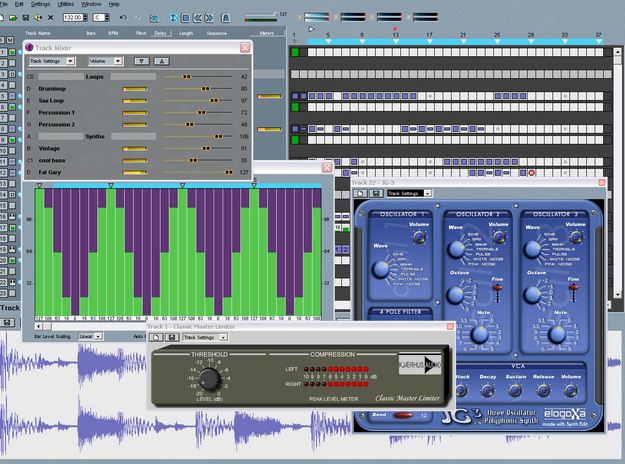Select the Percussion 1 track in mixer

(57, 112)
